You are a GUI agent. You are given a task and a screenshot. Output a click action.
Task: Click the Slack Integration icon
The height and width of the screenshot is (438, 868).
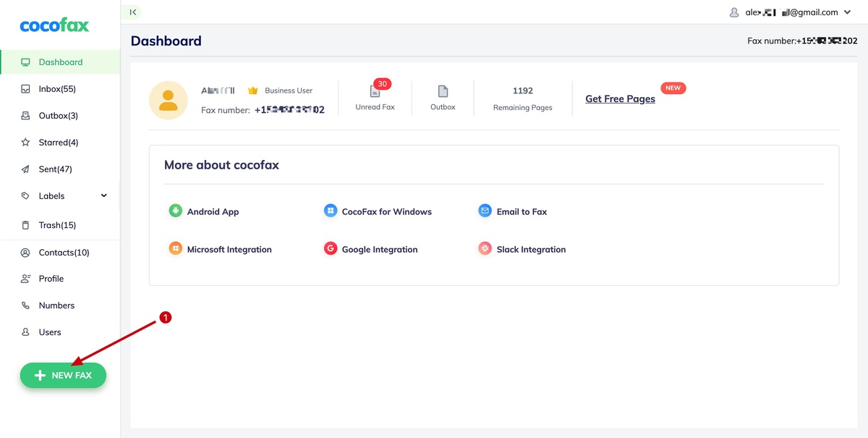point(485,249)
